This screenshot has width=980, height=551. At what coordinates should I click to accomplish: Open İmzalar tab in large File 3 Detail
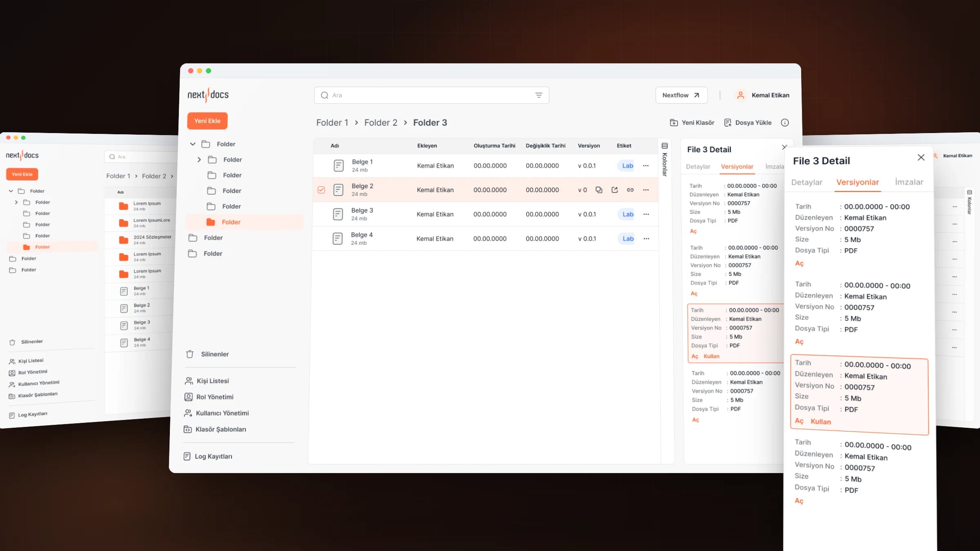pos(909,182)
